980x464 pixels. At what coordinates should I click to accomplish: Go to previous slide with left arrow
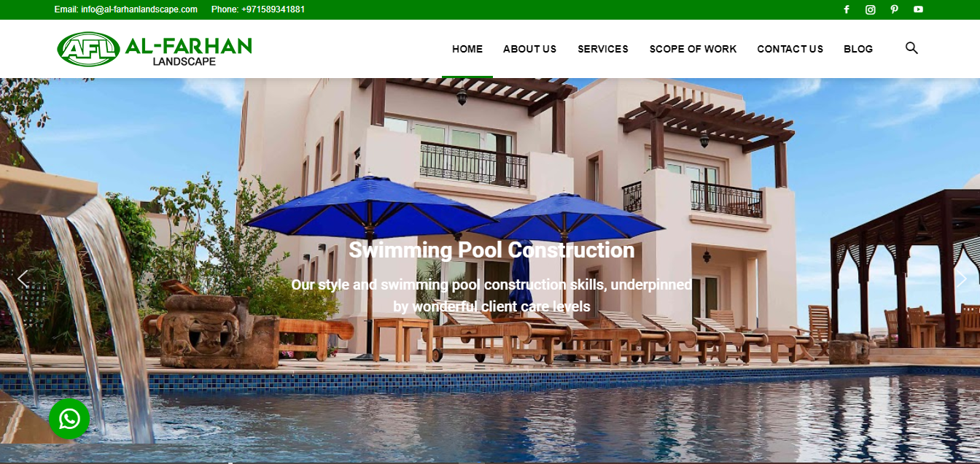point(23,278)
